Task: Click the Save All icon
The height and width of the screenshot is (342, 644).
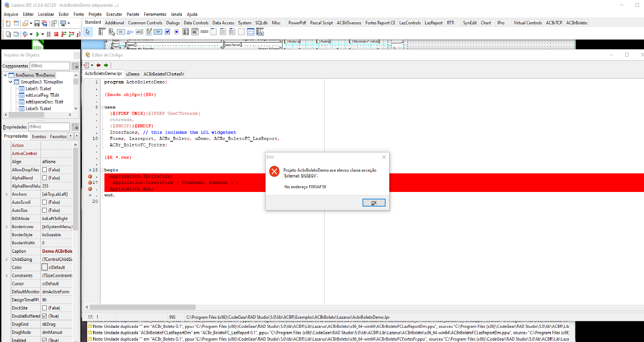Action: 45,23
